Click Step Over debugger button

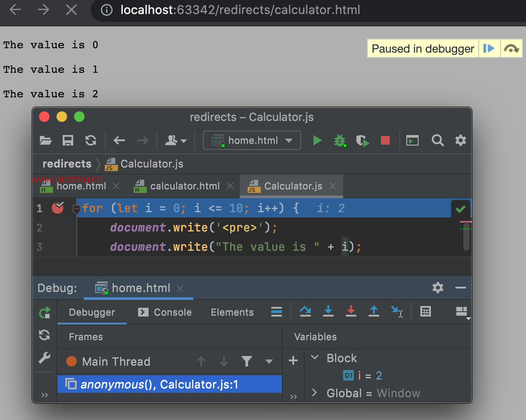306,312
